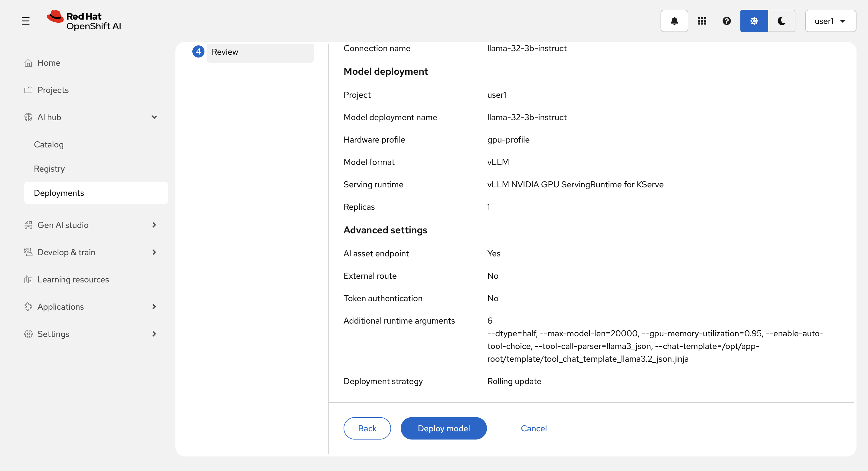The height and width of the screenshot is (471, 868).
Task: Open the notifications bell
Action: [674, 21]
